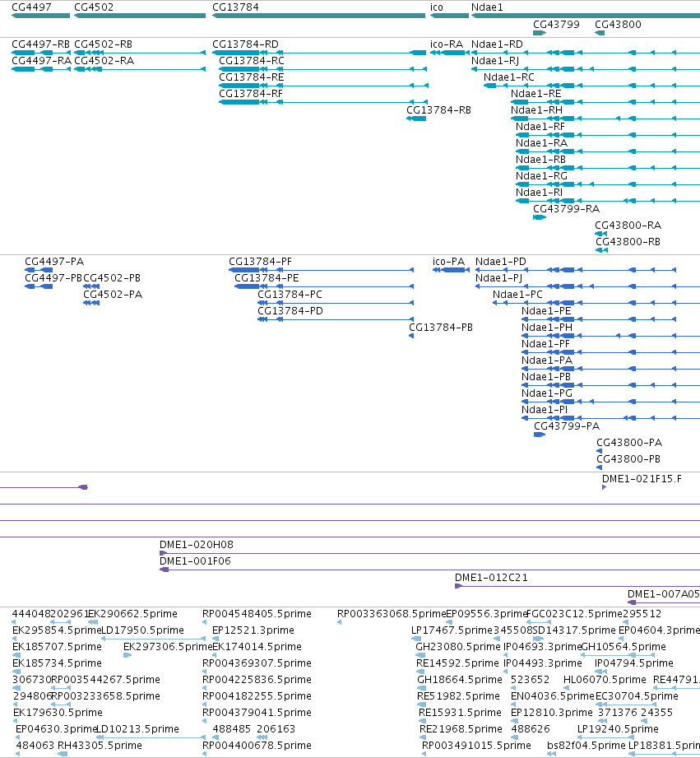The height and width of the screenshot is (758, 700).
Task: Select transcript CG13784-RC
Action: [x=252, y=61]
